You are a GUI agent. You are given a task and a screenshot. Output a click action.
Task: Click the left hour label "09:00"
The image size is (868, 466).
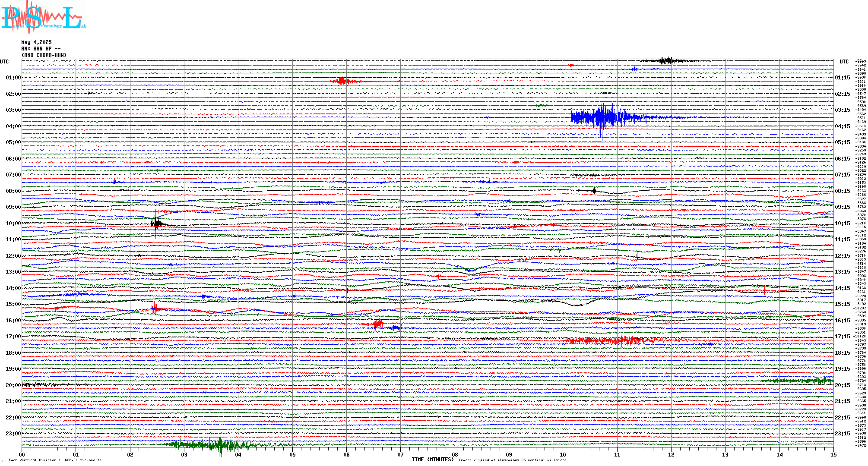pyautogui.click(x=13, y=207)
